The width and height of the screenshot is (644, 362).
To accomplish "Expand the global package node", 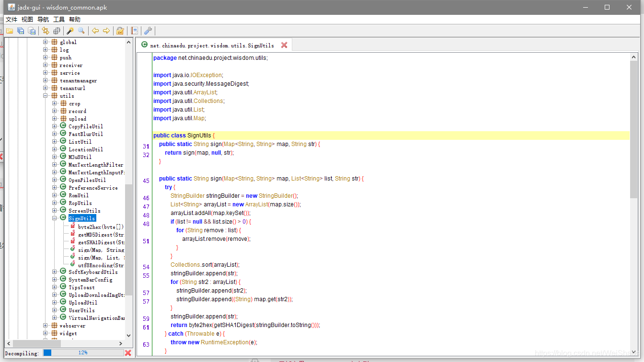I will [46, 42].
